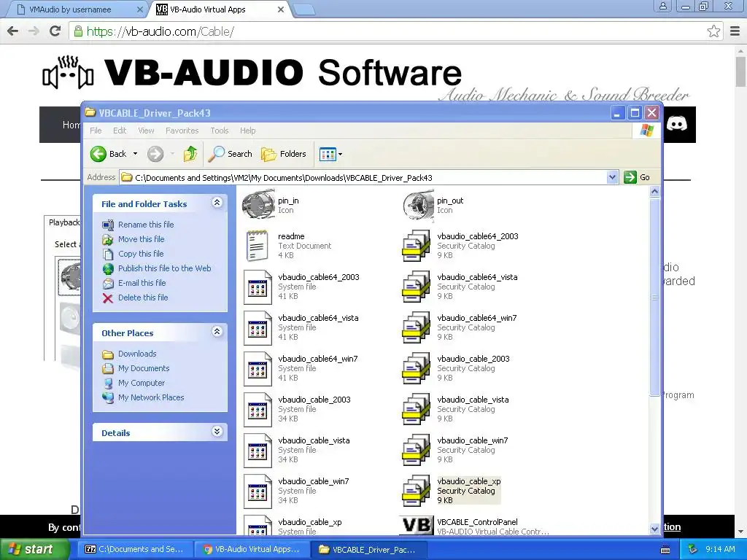Select vbaudio_cable_2003 System file icon
The height and width of the screenshot is (560, 747).
click(x=258, y=410)
